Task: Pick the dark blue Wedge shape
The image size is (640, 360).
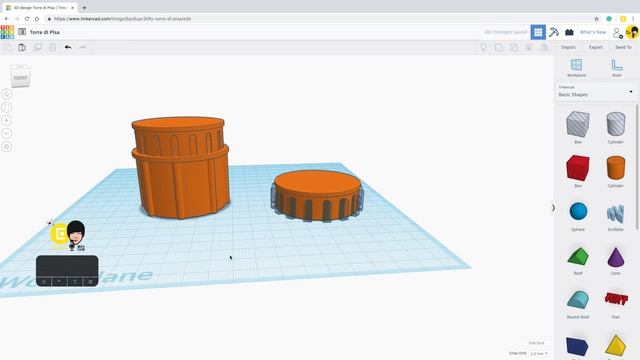Action: pyautogui.click(x=577, y=347)
